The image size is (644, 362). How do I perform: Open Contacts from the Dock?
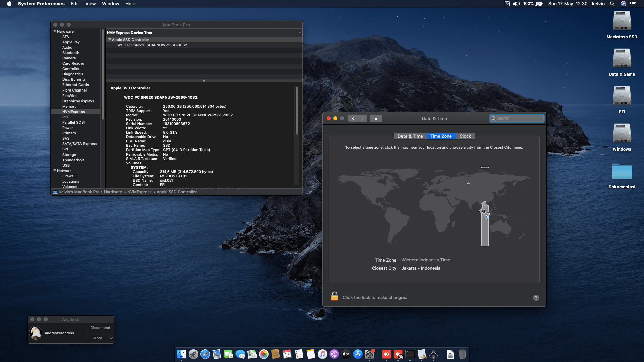point(275,354)
